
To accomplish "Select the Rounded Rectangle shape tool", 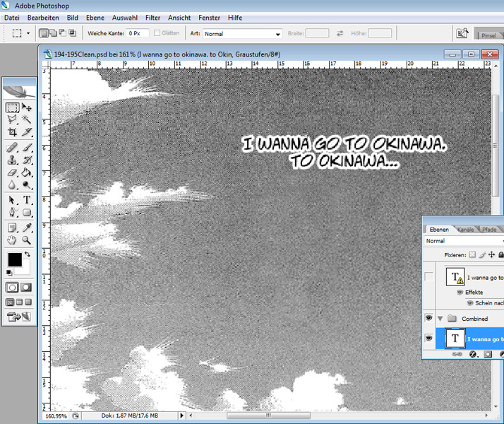I will point(27,212).
